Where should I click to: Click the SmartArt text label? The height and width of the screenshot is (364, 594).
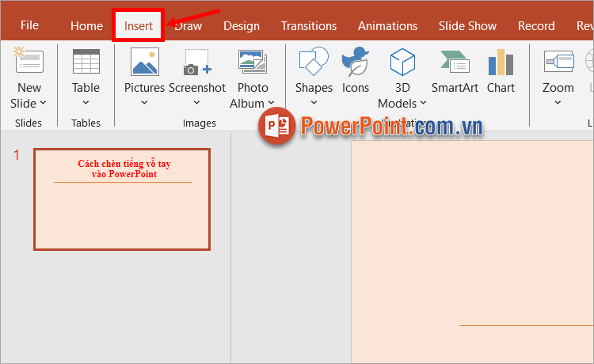click(x=455, y=88)
